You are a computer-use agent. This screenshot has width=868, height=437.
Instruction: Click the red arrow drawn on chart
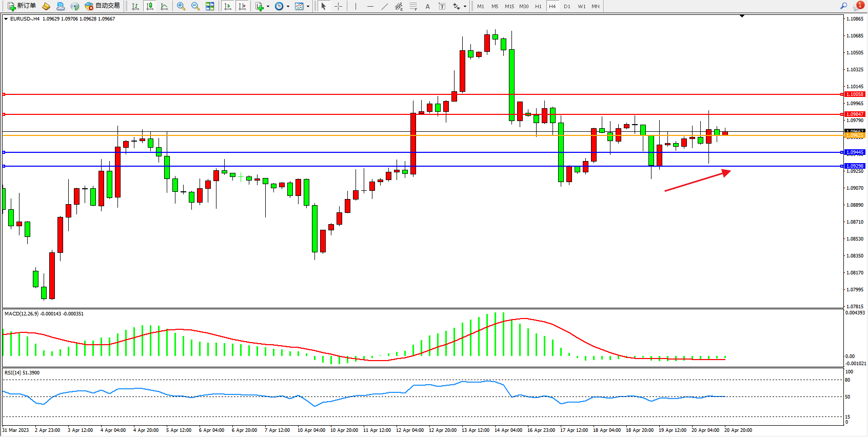(x=698, y=181)
